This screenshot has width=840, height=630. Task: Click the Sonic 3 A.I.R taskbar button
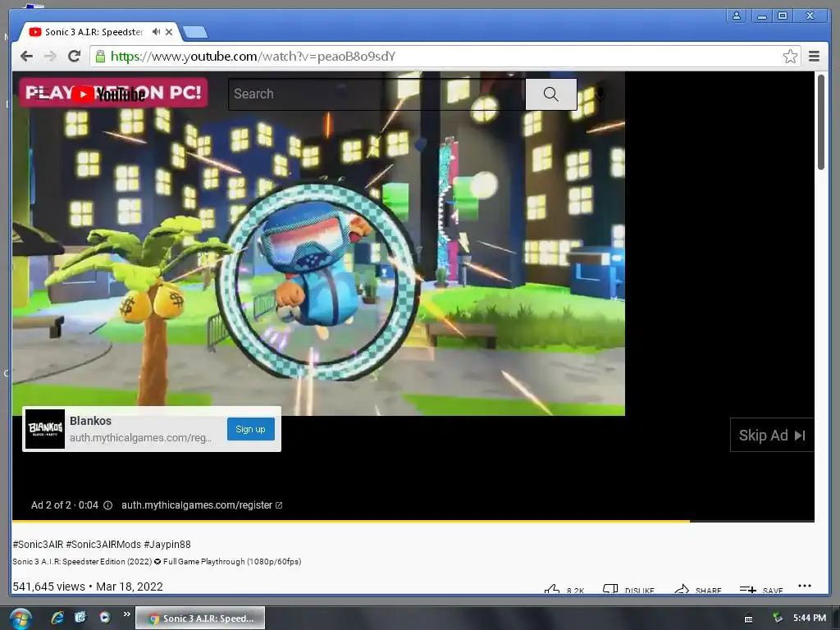click(x=200, y=619)
